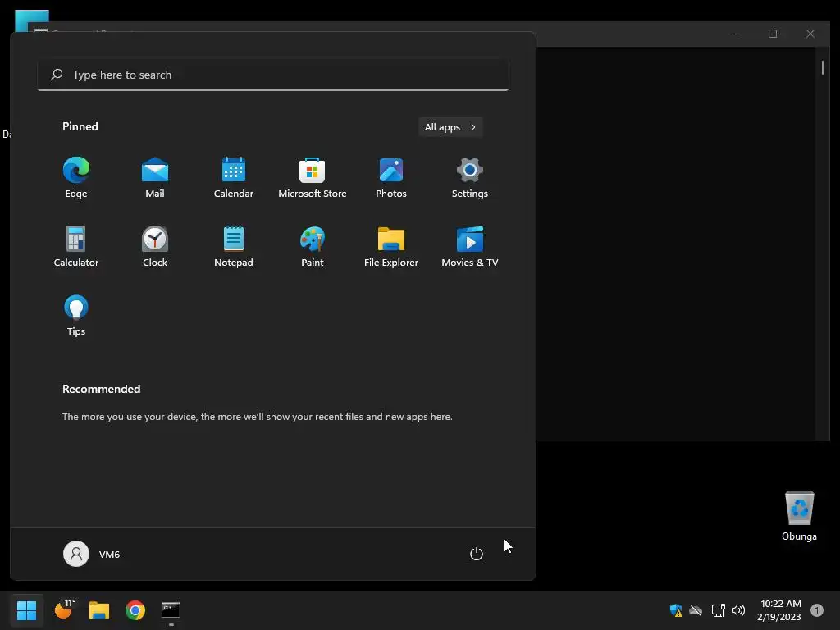Click the Power button in Start menu

click(477, 554)
